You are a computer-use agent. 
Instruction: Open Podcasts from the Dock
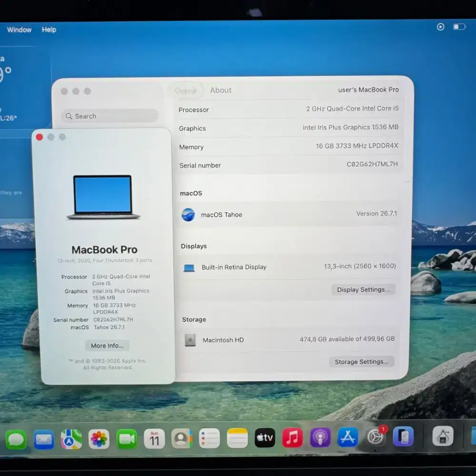pos(320,437)
